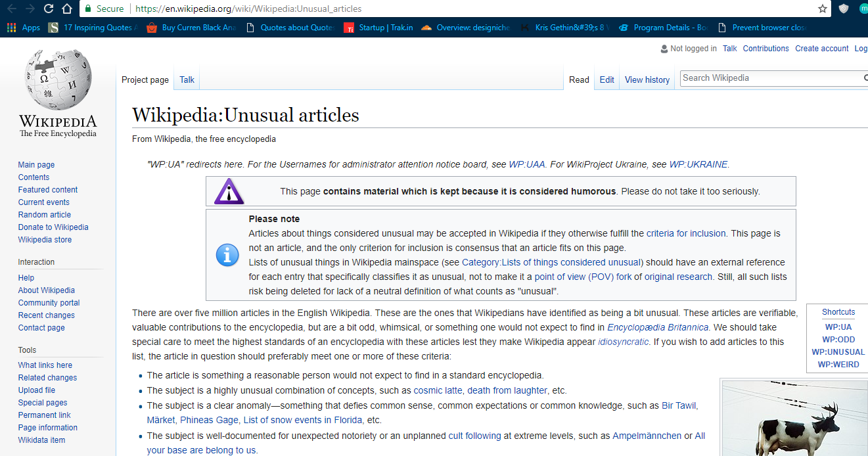Visit the Wikipedia store link

point(45,240)
